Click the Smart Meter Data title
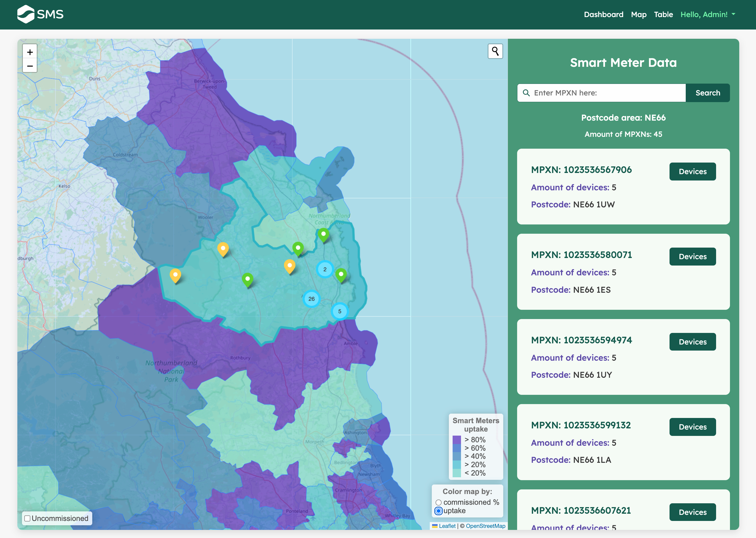The image size is (756, 538). pyautogui.click(x=623, y=62)
